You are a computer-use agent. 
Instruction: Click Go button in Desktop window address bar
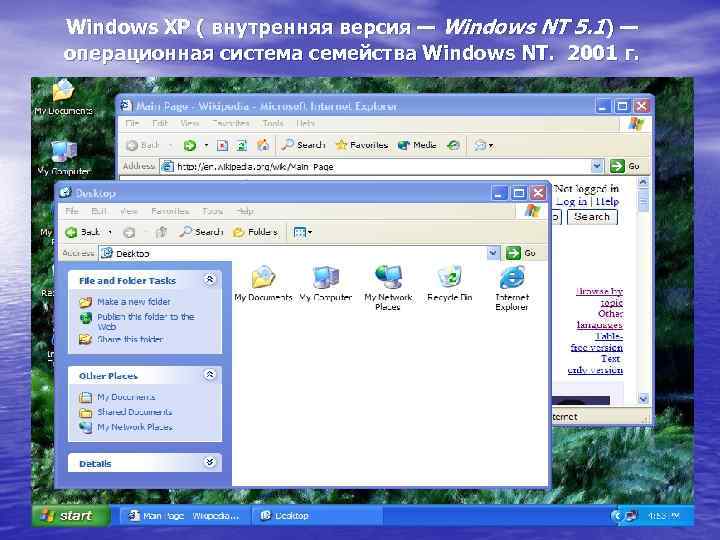(521, 253)
